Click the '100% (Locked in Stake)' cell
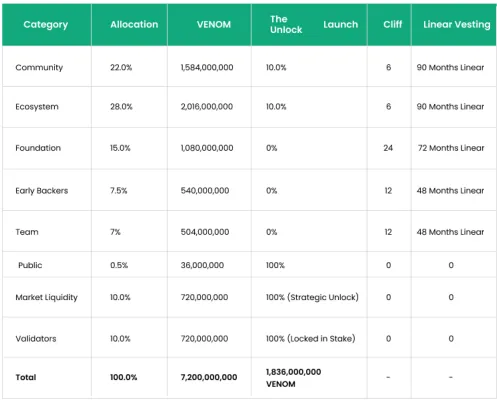 (311, 339)
